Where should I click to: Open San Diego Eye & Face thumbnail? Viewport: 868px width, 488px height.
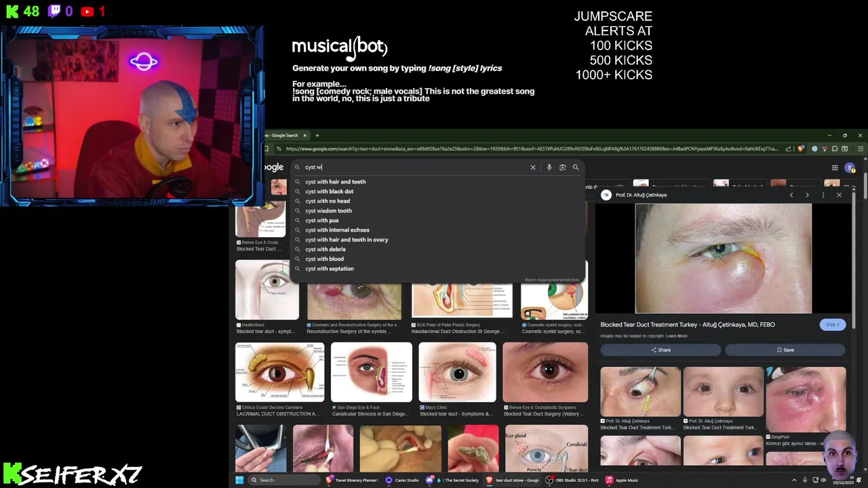click(x=371, y=372)
